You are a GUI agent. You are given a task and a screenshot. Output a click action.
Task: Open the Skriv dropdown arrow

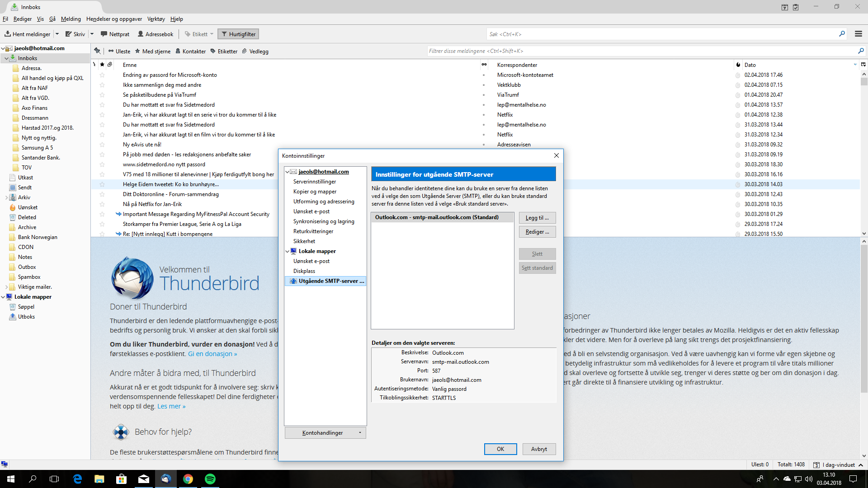tap(92, 34)
